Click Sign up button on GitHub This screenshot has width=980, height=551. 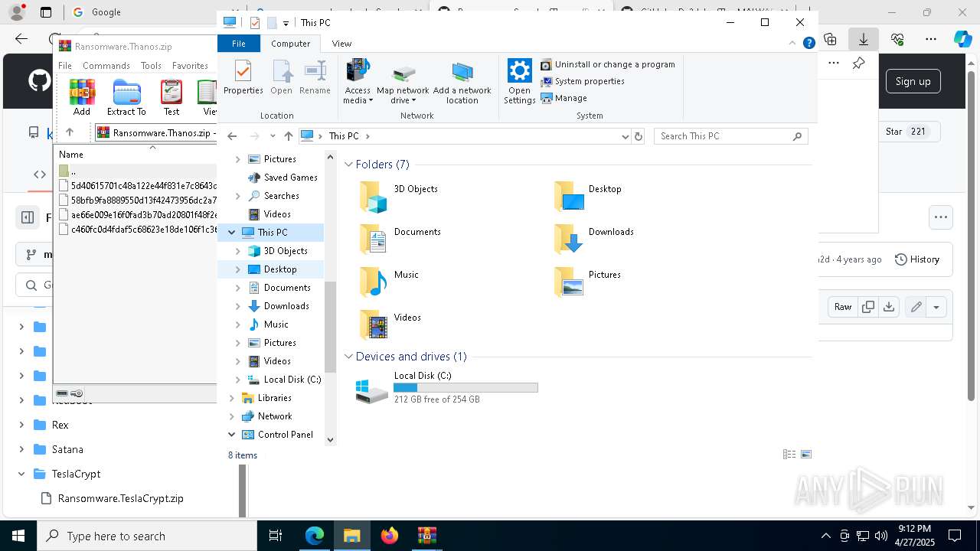[x=913, y=81]
